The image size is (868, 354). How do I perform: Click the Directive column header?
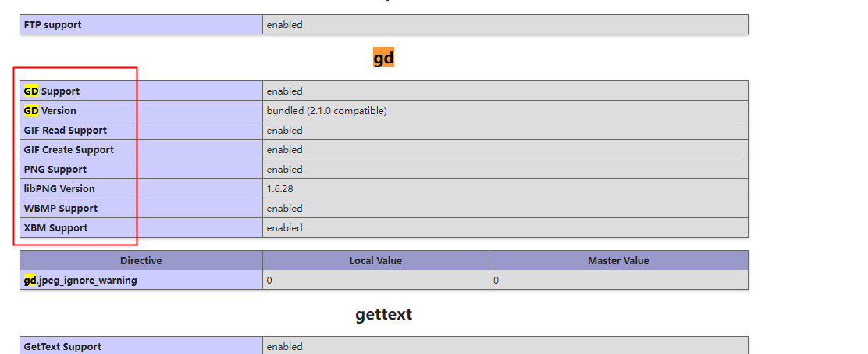141,261
